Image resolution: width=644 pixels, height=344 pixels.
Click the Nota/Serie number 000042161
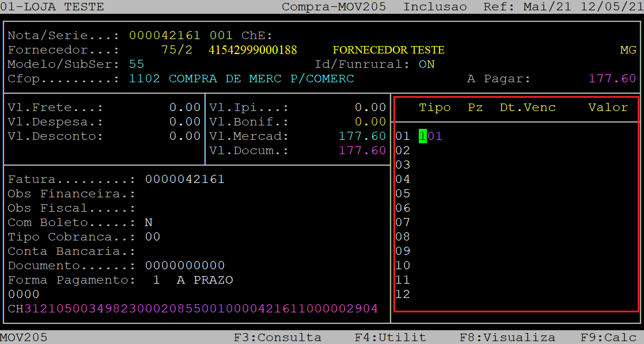point(164,36)
